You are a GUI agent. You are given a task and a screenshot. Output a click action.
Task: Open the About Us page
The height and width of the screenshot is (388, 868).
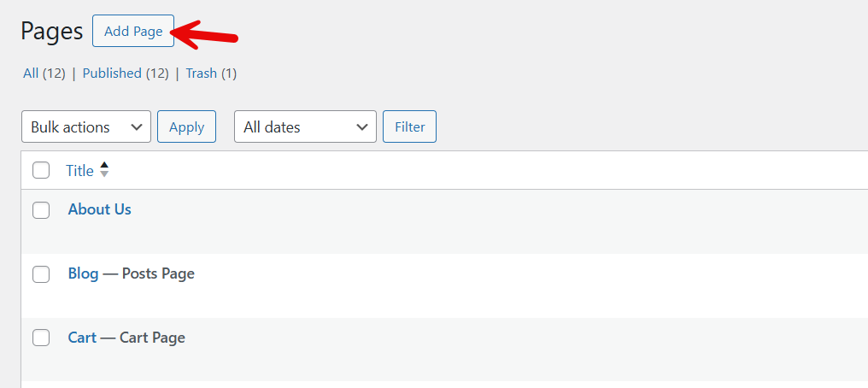99,209
